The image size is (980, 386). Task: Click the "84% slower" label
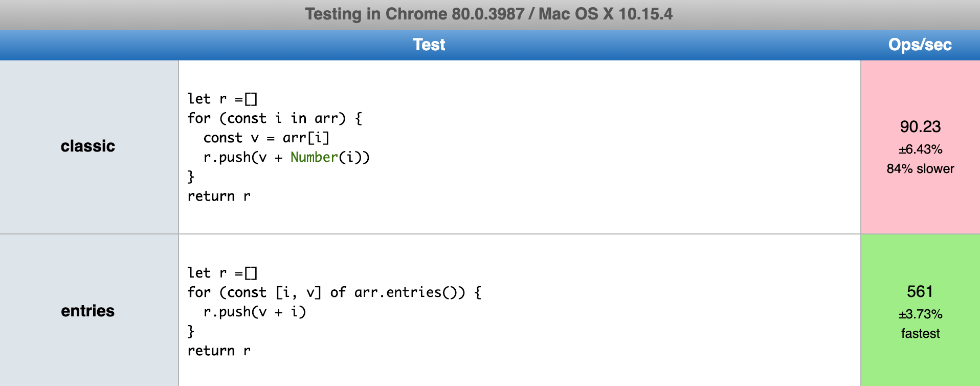[920, 169]
